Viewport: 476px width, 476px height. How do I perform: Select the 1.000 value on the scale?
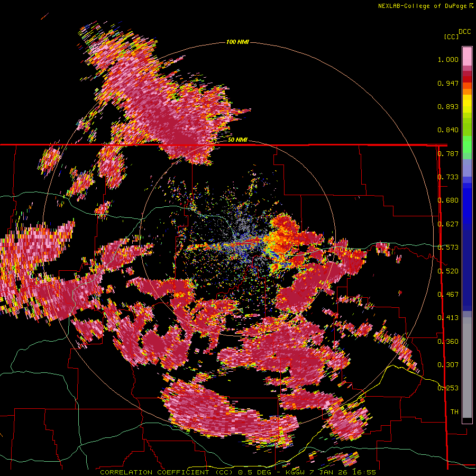tap(448, 59)
